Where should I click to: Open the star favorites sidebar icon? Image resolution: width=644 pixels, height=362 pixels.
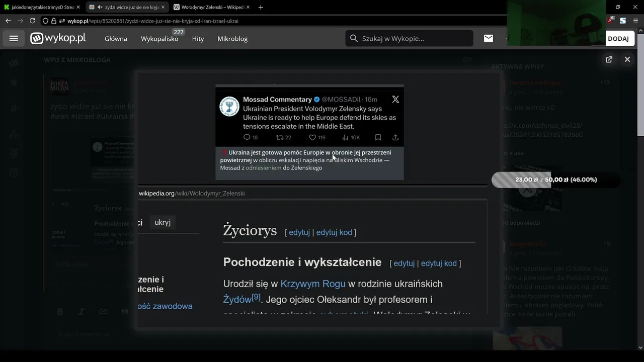tap(14, 82)
